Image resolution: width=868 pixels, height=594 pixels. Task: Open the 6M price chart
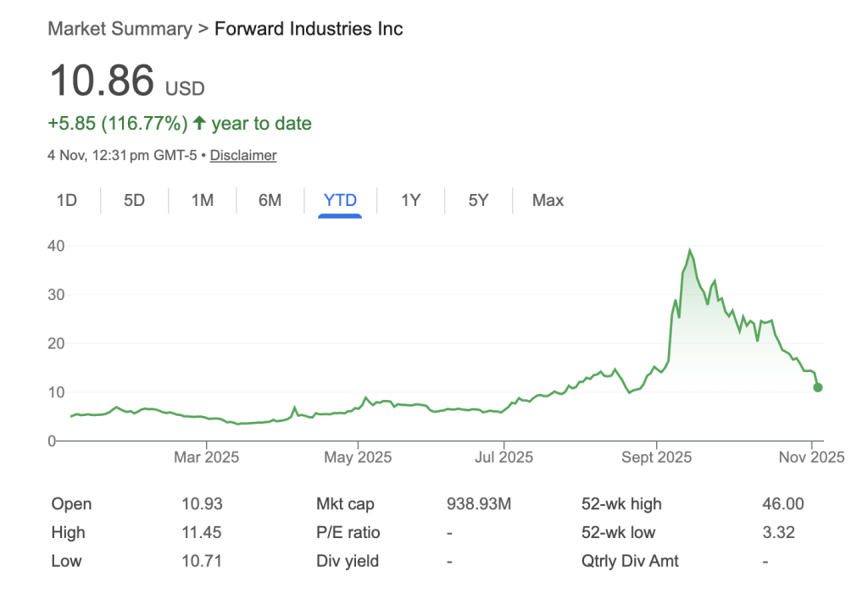270,200
